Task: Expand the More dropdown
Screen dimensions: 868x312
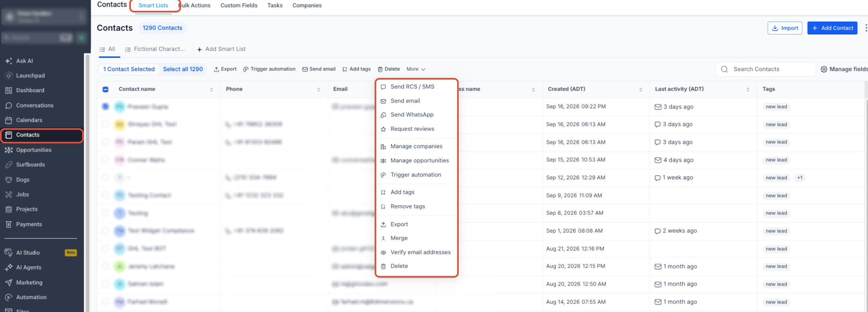Action: click(x=416, y=69)
